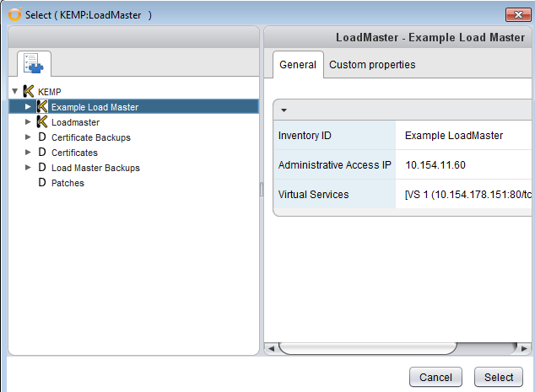Collapse the General properties section arrow
This screenshot has height=392, width=535.
[x=284, y=110]
